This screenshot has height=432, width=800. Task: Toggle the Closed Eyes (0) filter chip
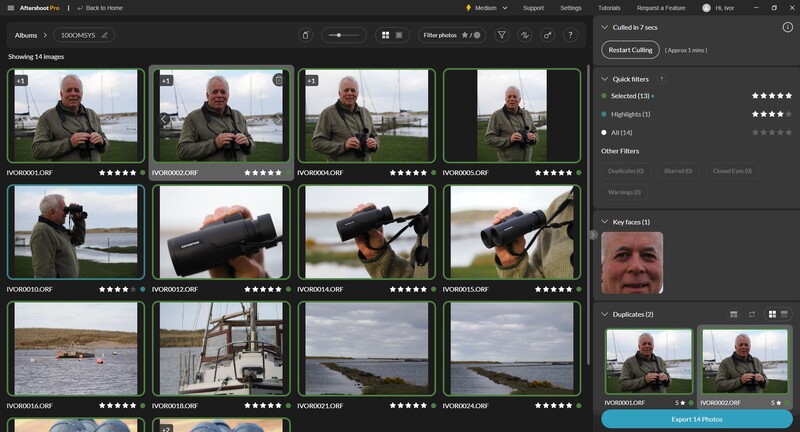click(732, 171)
